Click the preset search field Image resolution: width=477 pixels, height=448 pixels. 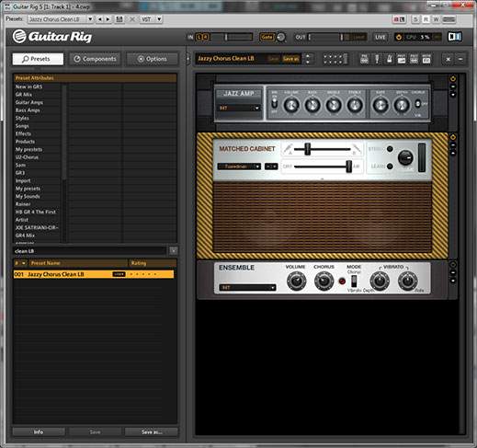click(89, 251)
